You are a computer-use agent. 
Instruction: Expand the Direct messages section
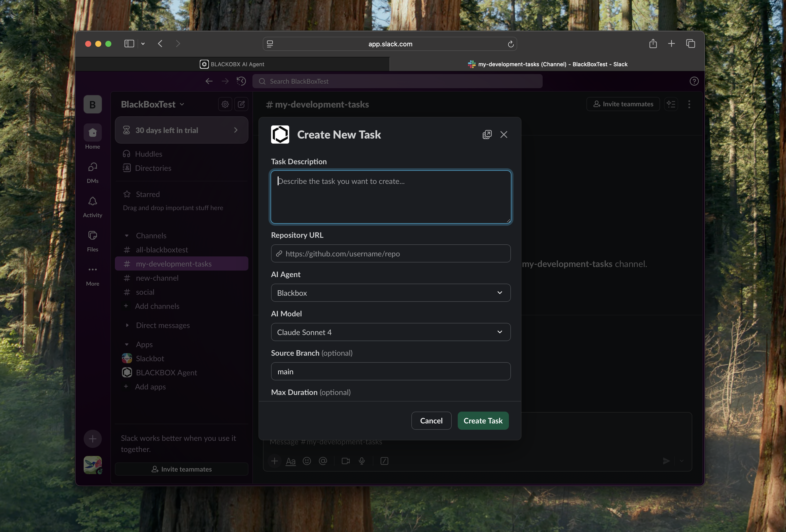click(127, 325)
